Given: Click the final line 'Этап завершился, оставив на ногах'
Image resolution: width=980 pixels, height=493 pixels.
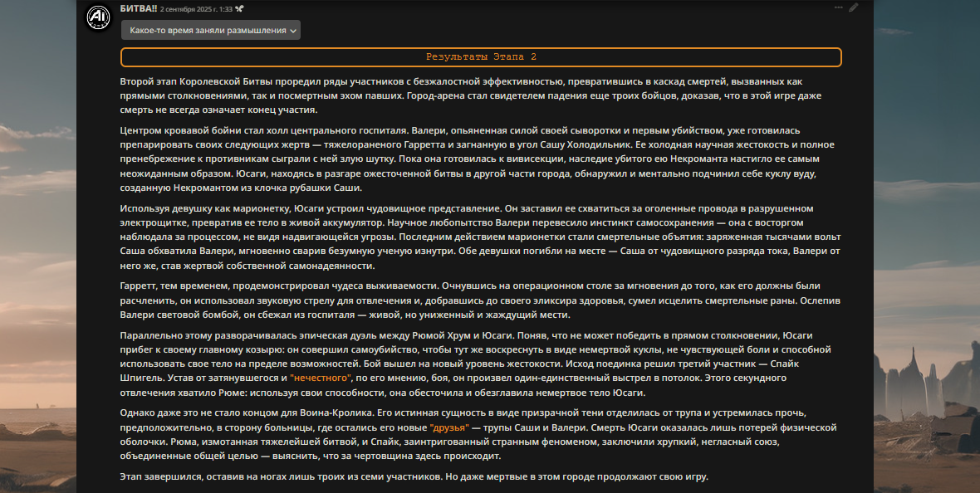Looking at the screenshot, I should click(414, 476).
